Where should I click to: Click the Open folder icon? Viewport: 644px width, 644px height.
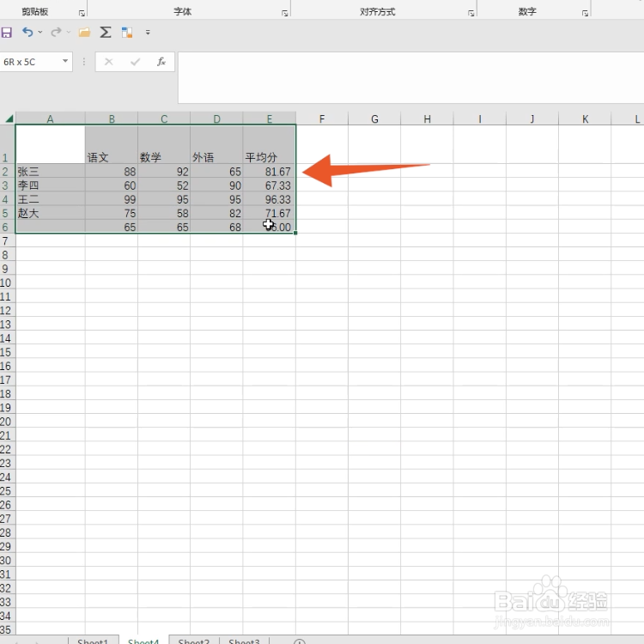coord(85,33)
